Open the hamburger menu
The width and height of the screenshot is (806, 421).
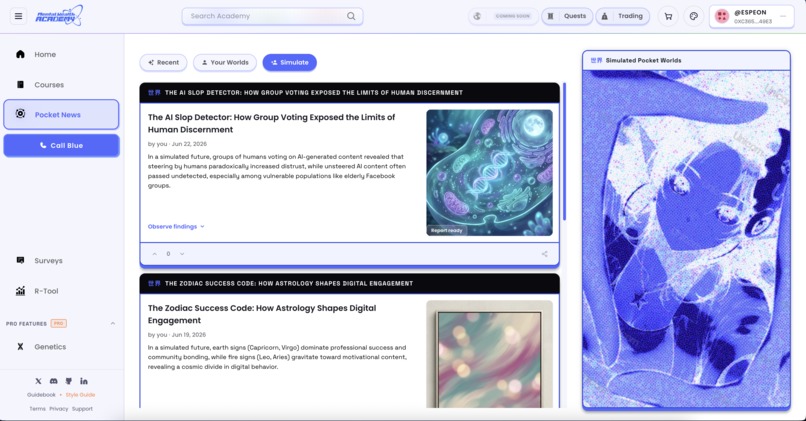pos(19,16)
